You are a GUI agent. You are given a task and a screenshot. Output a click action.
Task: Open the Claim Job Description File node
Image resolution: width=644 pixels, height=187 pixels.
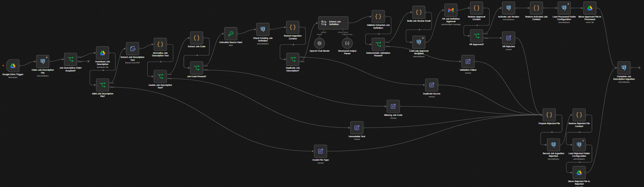[43, 61]
